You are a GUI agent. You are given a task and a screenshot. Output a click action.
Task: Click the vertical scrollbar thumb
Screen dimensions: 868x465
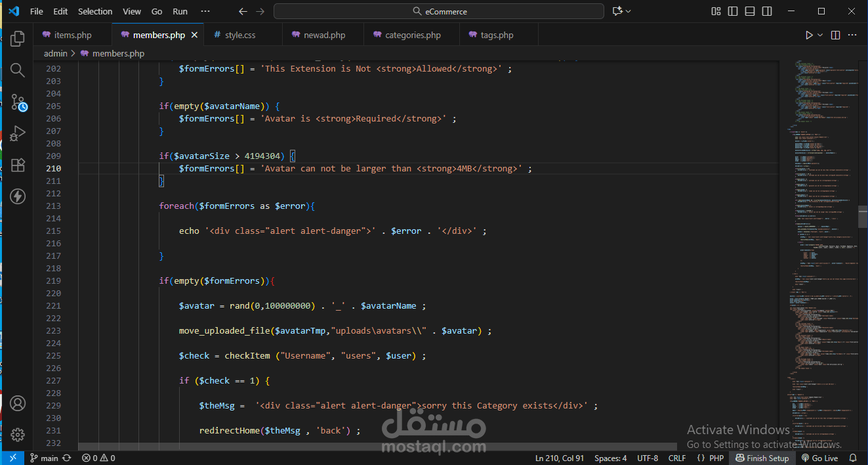click(x=863, y=217)
